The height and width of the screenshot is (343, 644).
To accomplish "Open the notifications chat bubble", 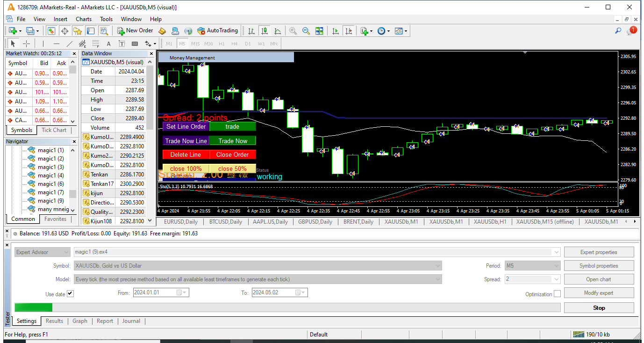I will point(632,30).
